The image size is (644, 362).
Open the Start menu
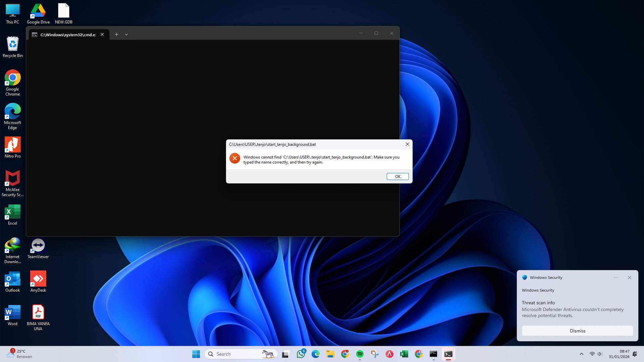[x=196, y=354]
